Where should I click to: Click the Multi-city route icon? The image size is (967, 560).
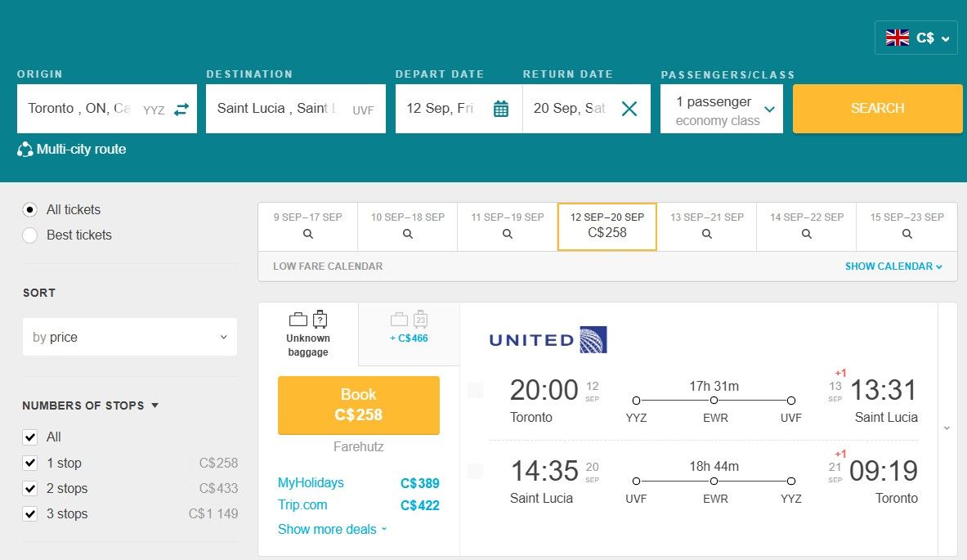pyautogui.click(x=25, y=150)
